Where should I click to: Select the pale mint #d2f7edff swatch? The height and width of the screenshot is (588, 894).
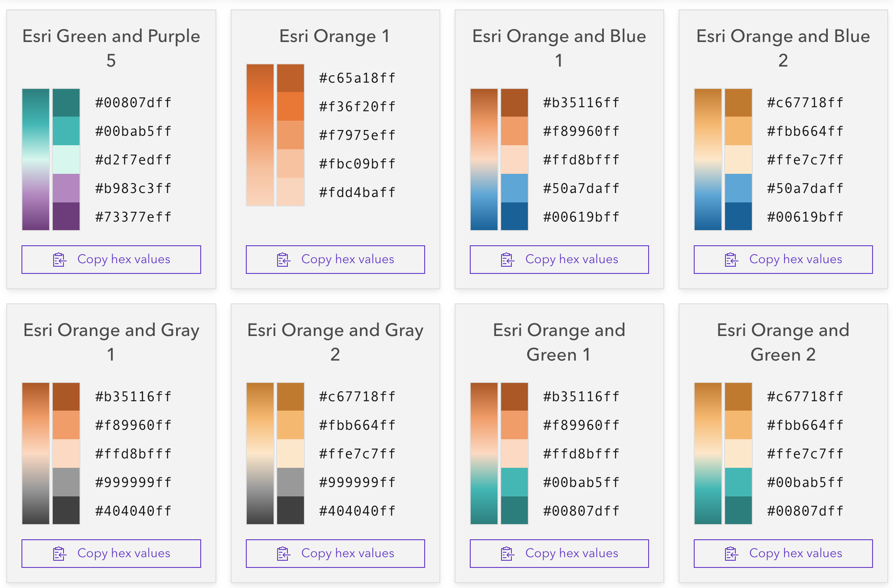66,160
